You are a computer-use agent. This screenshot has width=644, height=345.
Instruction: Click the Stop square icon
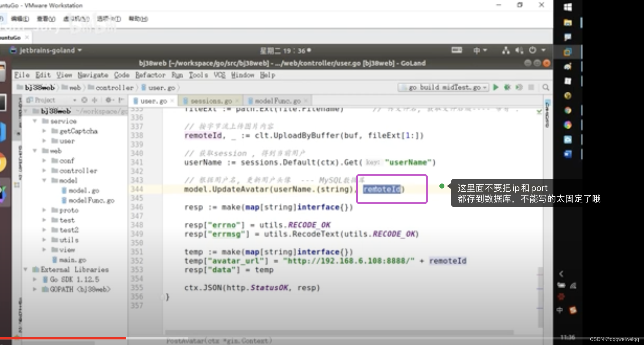tap(531, 87)
